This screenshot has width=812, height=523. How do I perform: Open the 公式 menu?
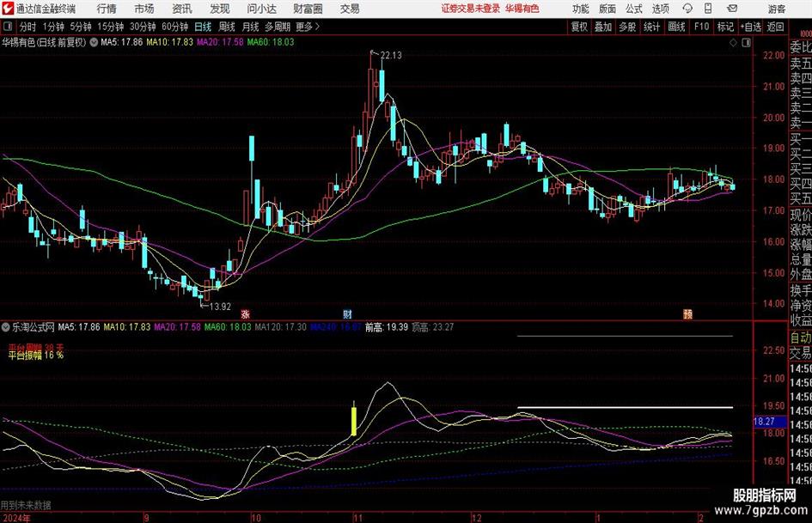pyautogui.click(x=634, y=9)
